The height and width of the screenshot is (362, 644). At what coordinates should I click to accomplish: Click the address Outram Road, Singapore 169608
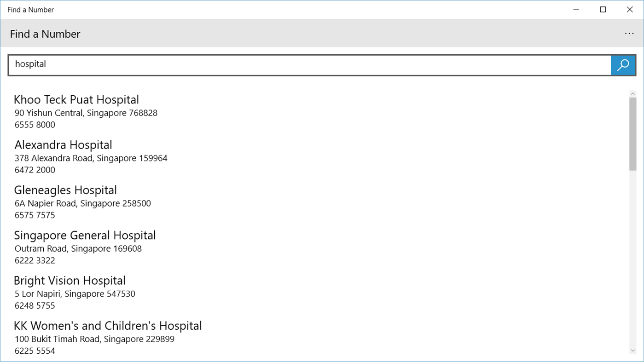[78, 248]
